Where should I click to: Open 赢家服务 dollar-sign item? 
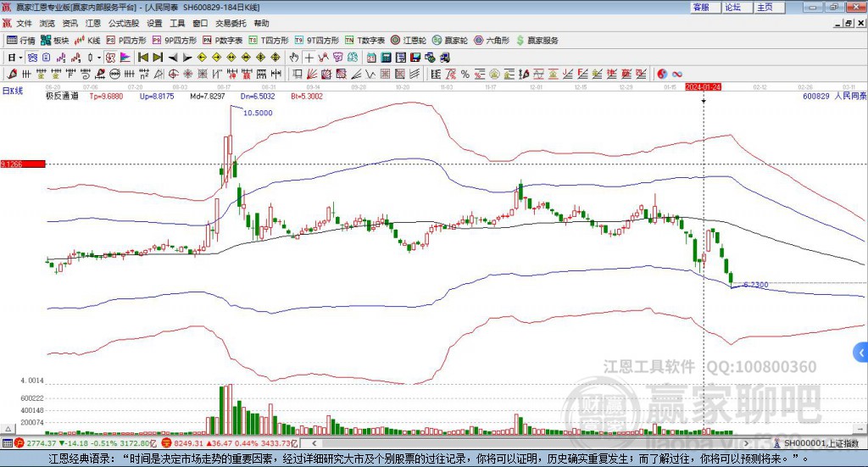point(537,41)
